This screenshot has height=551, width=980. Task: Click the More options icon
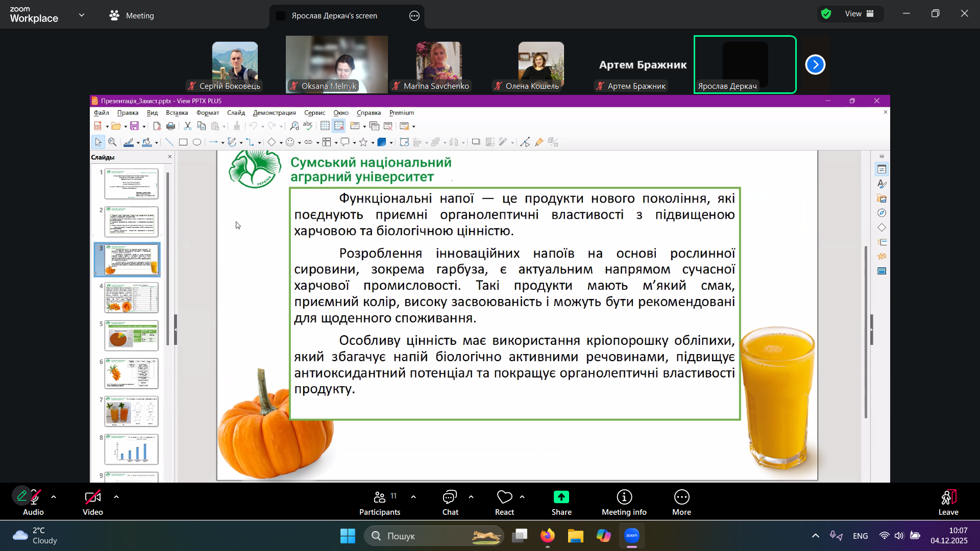coord(681,497)
